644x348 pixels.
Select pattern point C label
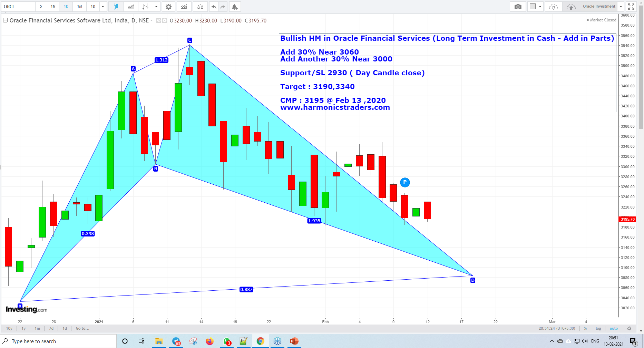[190, 40]
